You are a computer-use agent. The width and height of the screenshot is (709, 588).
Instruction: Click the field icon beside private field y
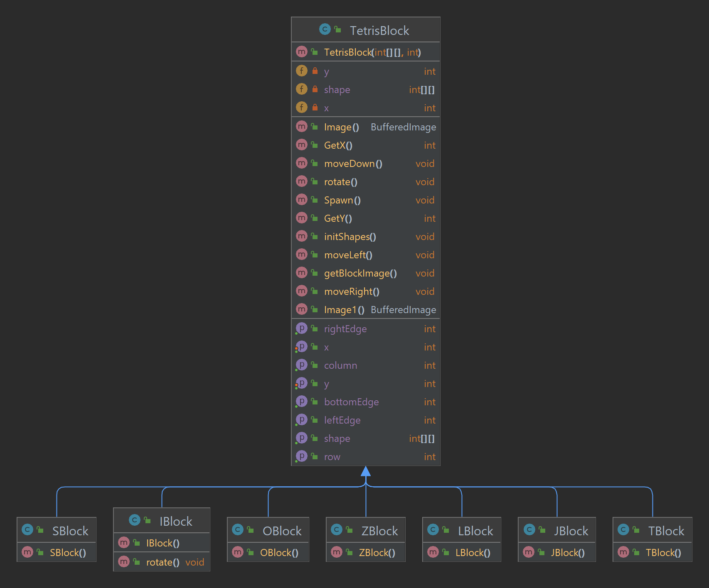click(302, 71)
